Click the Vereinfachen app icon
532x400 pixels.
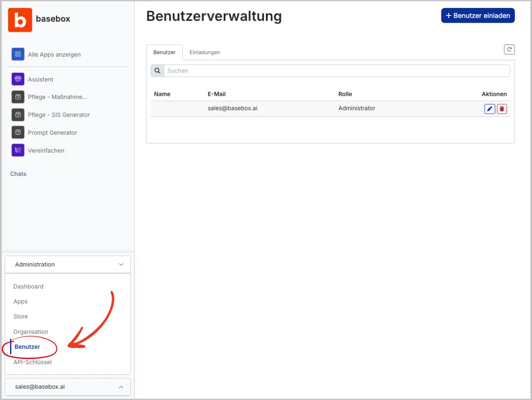tap(18, 150)
